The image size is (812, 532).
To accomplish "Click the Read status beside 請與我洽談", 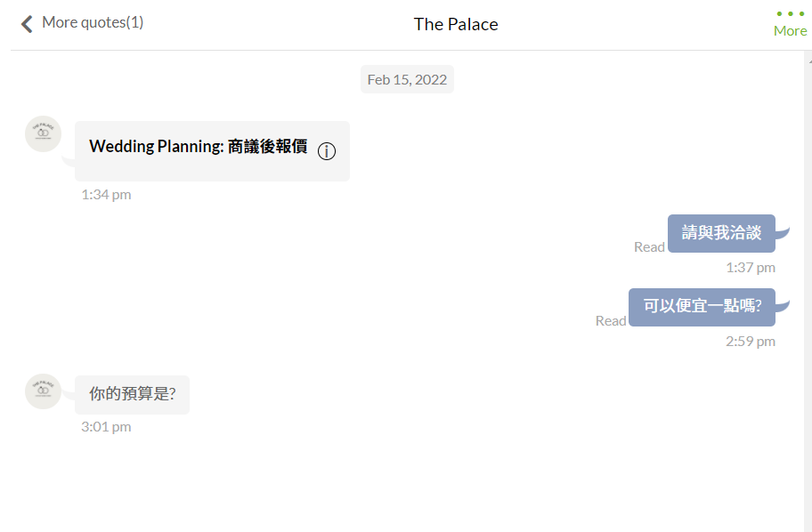I will coord(649,246).
